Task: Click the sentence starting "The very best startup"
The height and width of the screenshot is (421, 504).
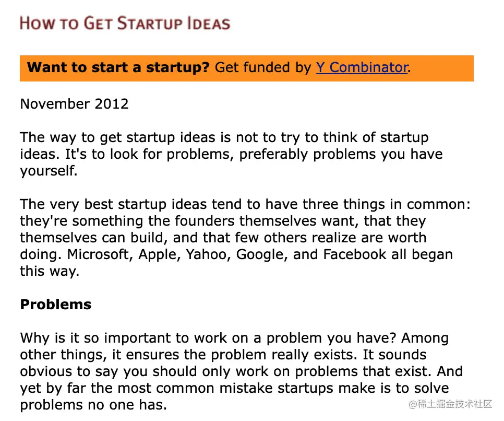Action: (245, 229)
